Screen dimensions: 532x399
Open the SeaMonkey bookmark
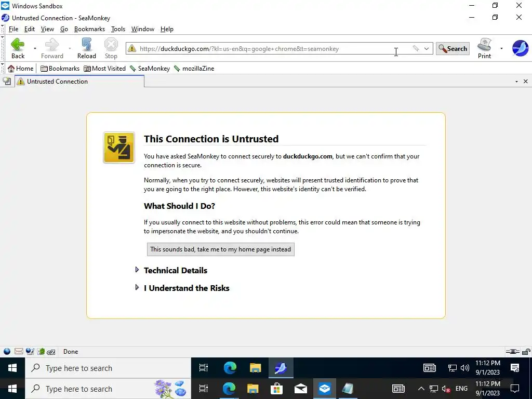point(150,69)
